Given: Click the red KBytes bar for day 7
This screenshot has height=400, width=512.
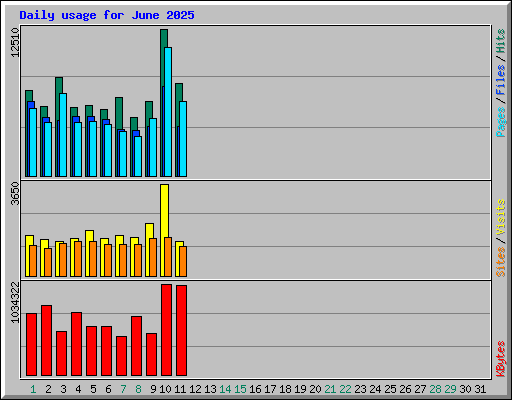Looking at the screenshot, I should pos(121,356).
